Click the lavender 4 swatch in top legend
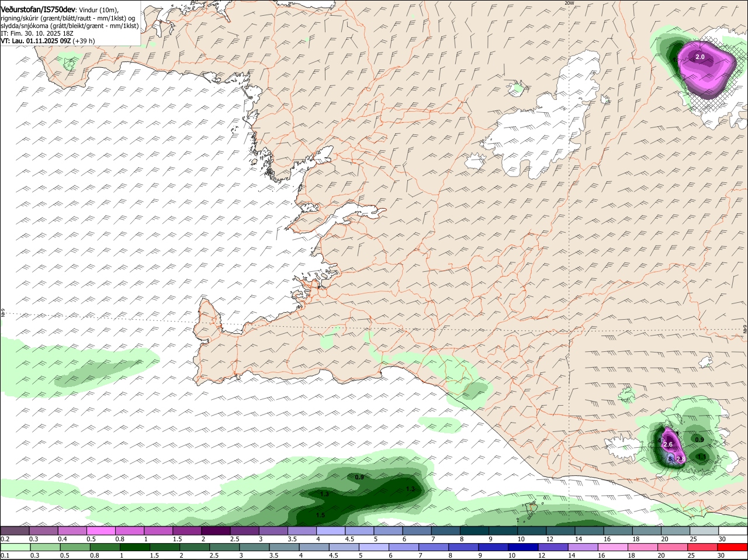 (331, 531)
